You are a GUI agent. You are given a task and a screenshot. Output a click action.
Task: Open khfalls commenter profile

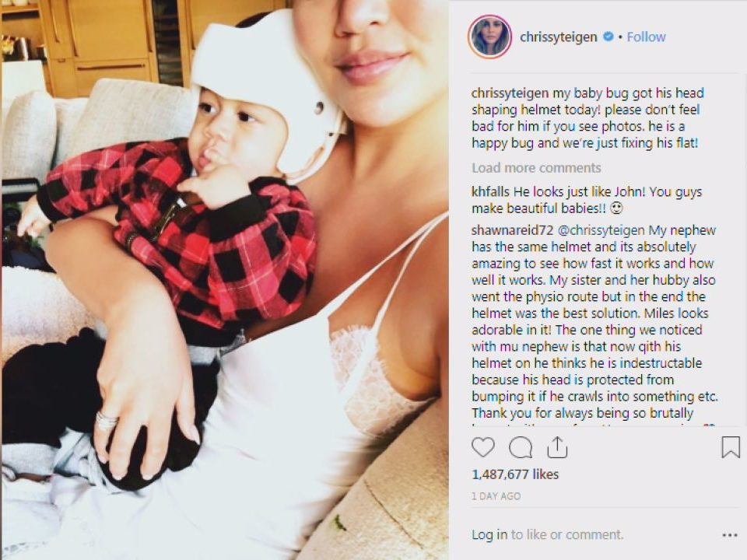click(x=491, y=191)
